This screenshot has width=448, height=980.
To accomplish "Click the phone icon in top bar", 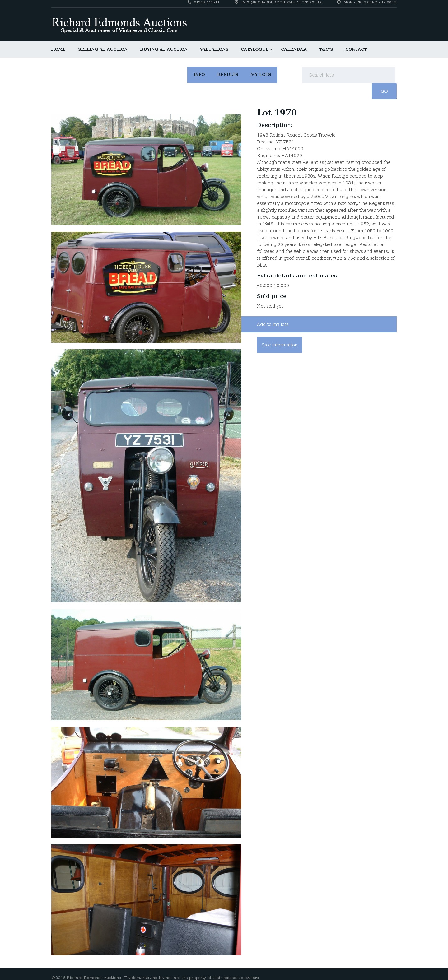I will coord(189,2).
